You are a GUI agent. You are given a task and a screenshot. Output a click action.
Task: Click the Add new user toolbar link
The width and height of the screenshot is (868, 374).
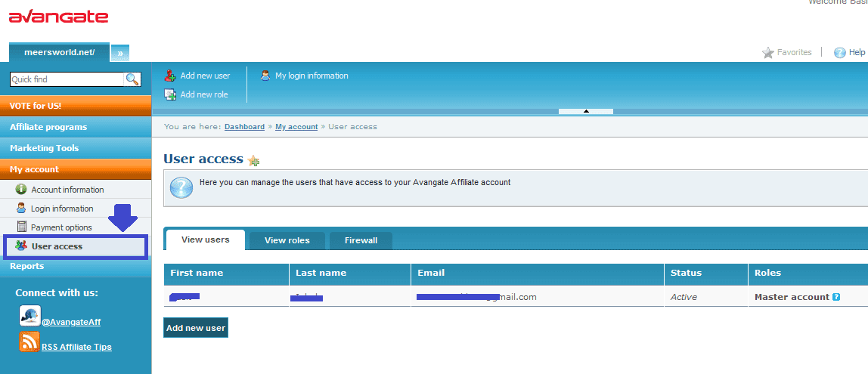[205, 76]
